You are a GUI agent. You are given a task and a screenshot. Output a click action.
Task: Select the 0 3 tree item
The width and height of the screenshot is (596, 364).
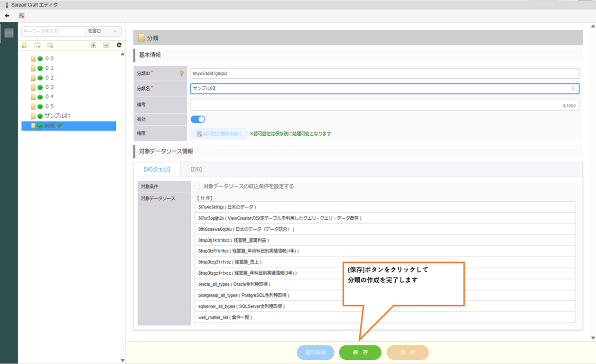[49, 87]
